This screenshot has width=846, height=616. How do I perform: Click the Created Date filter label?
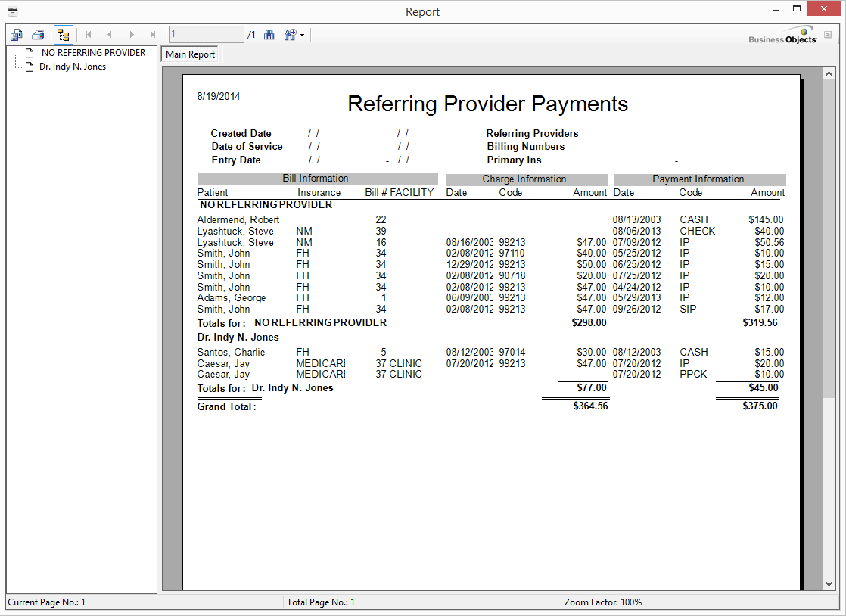click(241, 133)
